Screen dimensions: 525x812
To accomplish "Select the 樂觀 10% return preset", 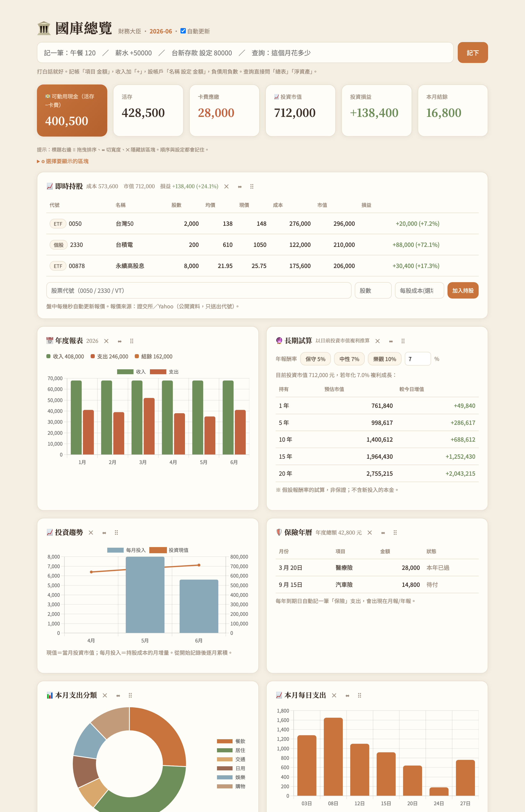I will tap(385, 359).
